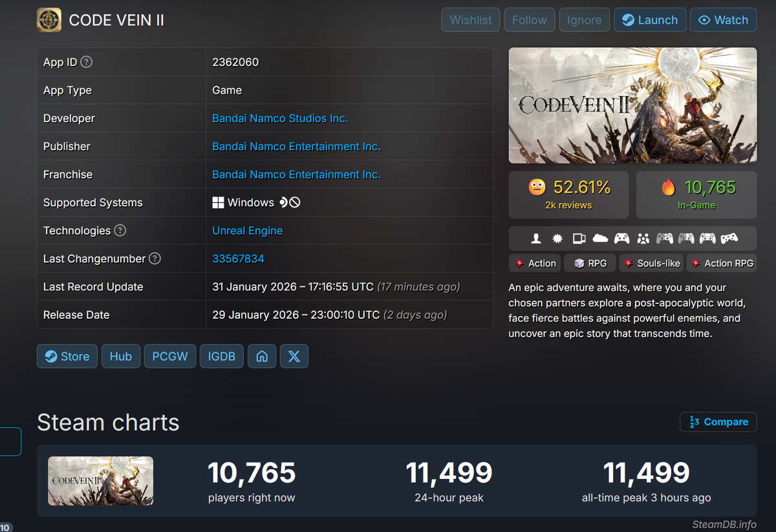Screen dimensions: 776x532
Task: Select the Action tag
Action: (535, 263)
